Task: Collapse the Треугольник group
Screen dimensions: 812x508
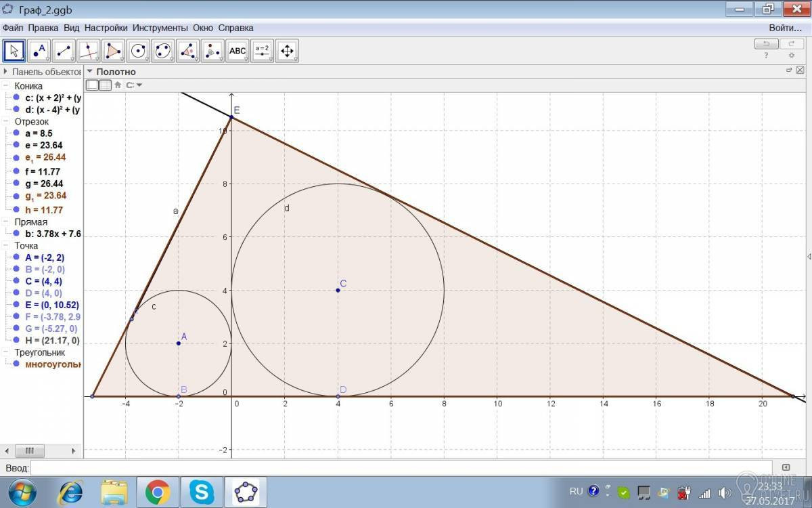Action: click(6, 352)
